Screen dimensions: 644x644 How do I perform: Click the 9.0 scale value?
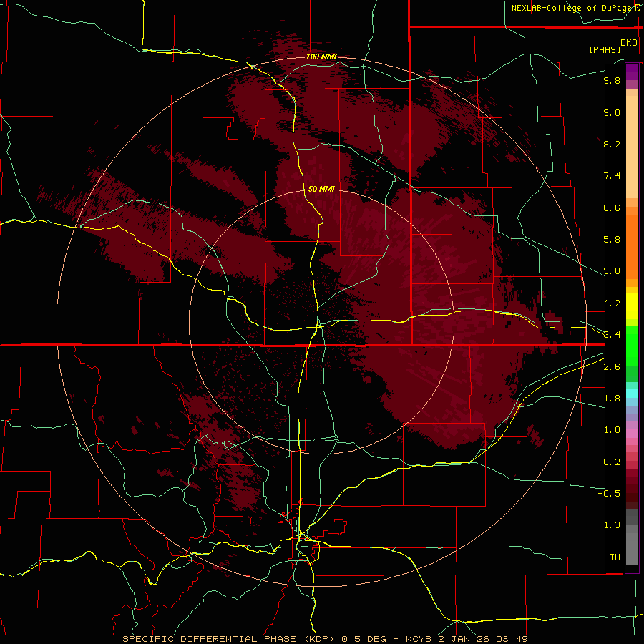tap(612, 113)
